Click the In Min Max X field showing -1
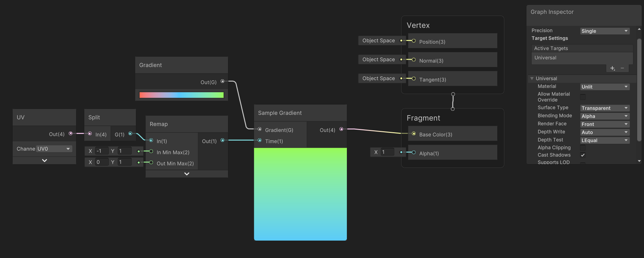Screen dimensions: 644x258 pos(102,151)
